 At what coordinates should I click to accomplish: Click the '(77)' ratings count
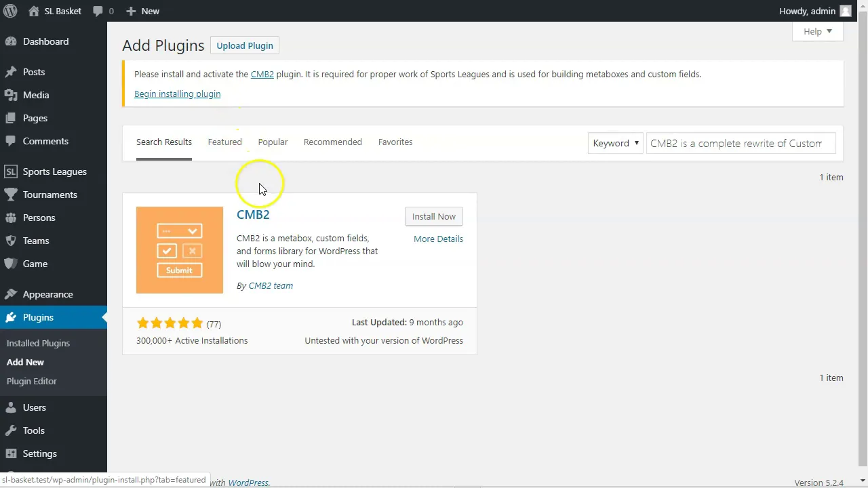click(x=214, y=324)
